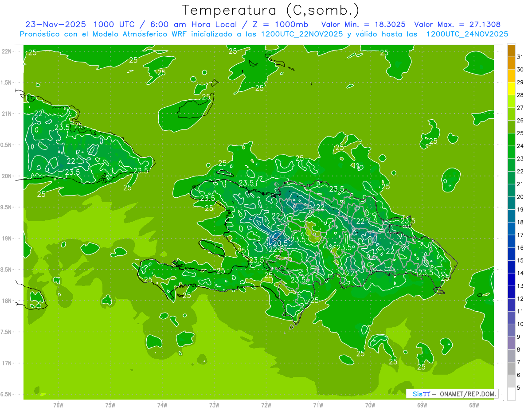Click color scale segment between 30 and 31
This screenshot has height=411, width=532.
(x=511, y=63)
